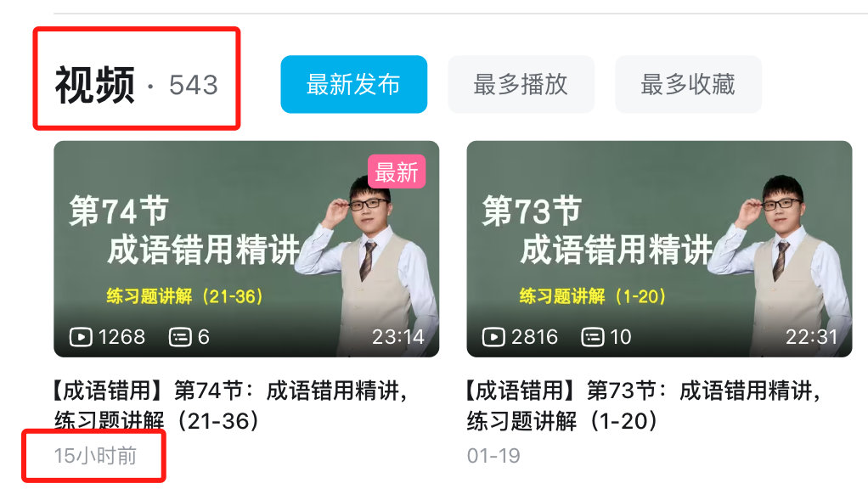This screenshot has width=868, height=489.
Task: Click the 1268 play count number
Action: pos(121,337)
